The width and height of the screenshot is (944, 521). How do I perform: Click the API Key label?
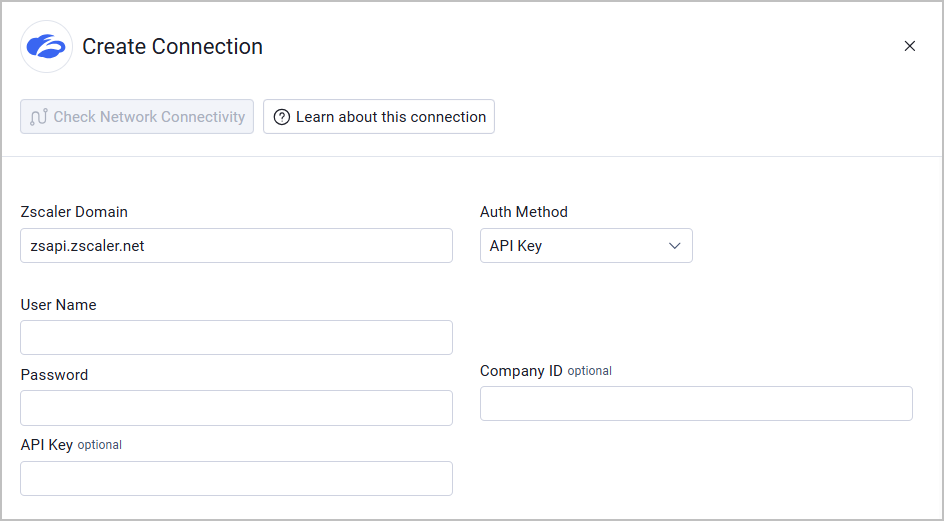coord(47,445)
